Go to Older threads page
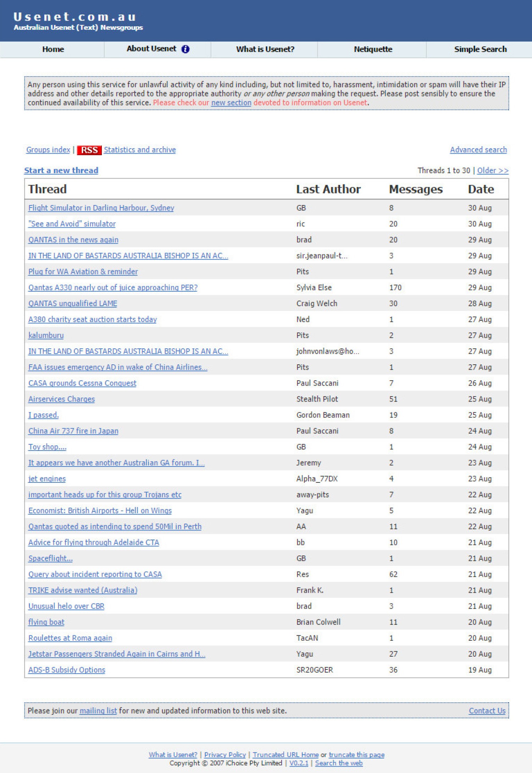The width and height of the screenshot is (532, 773). [492, 170]
